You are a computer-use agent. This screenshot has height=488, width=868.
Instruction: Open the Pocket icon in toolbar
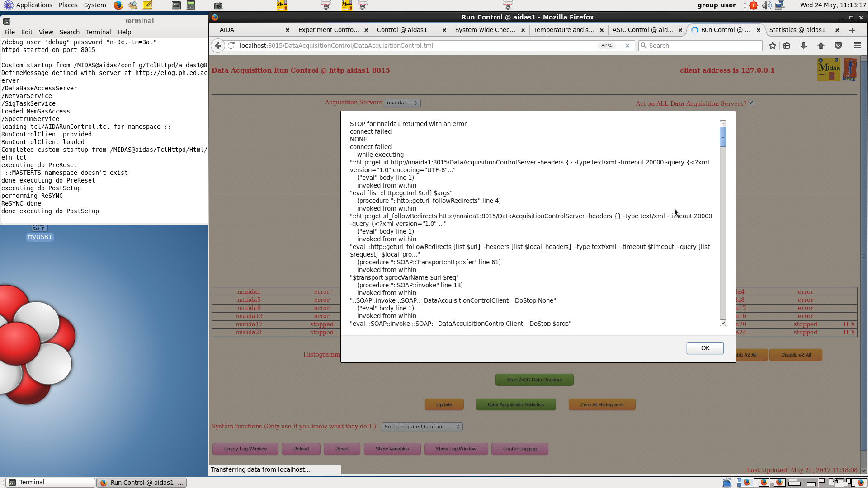(838, 46)
